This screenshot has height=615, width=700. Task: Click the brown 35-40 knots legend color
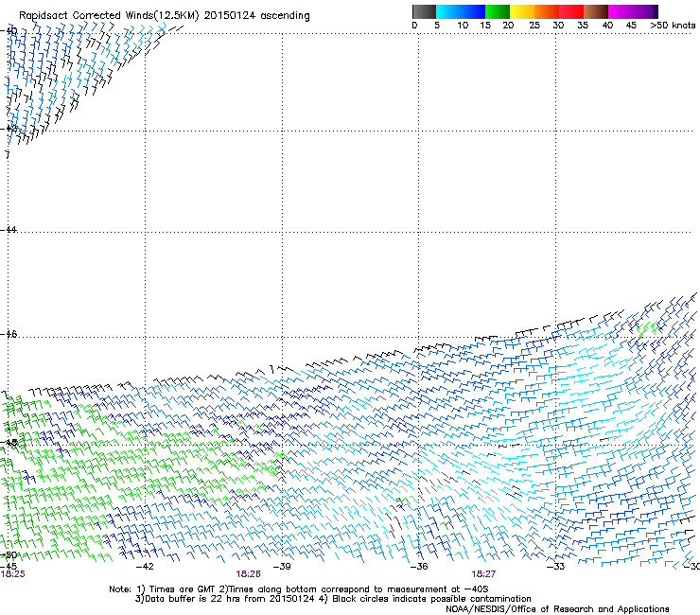click(x=596, y=11)
